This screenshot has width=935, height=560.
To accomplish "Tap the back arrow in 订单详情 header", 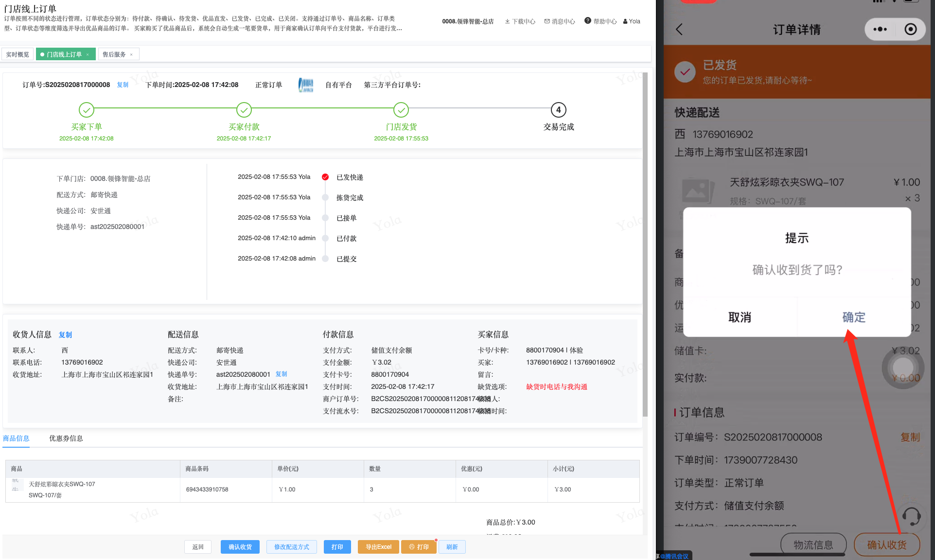I will 679,30.
